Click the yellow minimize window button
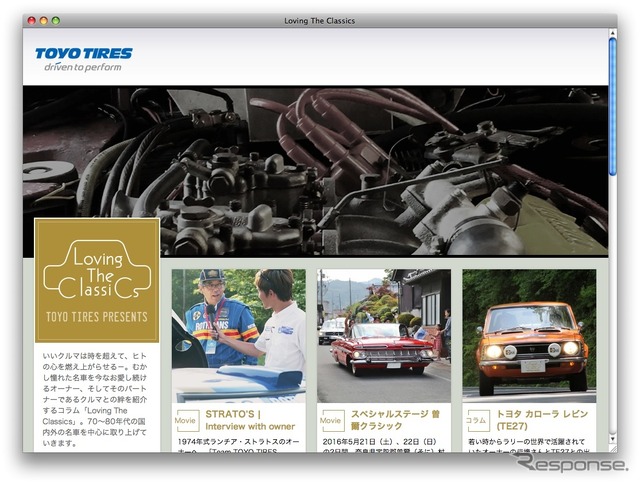Screen dimensions: 640x484 44,20
